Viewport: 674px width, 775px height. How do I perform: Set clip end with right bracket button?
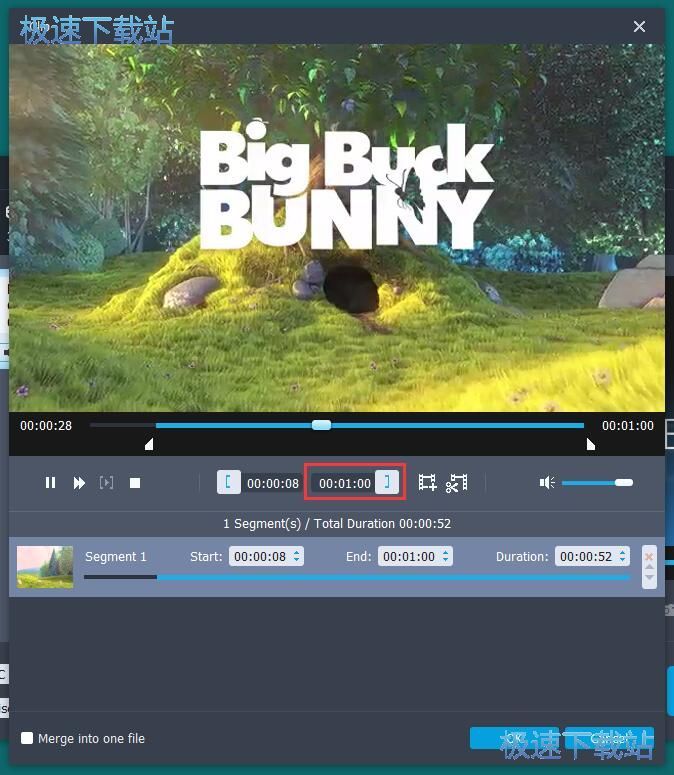click(x=387, y=482)
